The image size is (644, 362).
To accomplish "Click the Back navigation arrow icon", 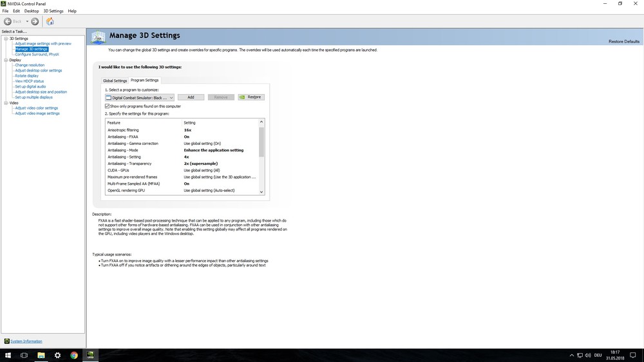I will pos(7,21).
